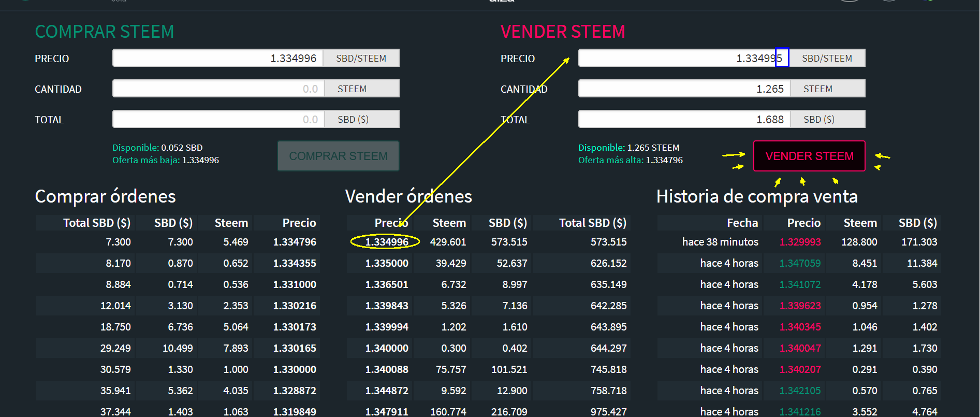Click the COMPRAR STEEM button

click(338, 156)
